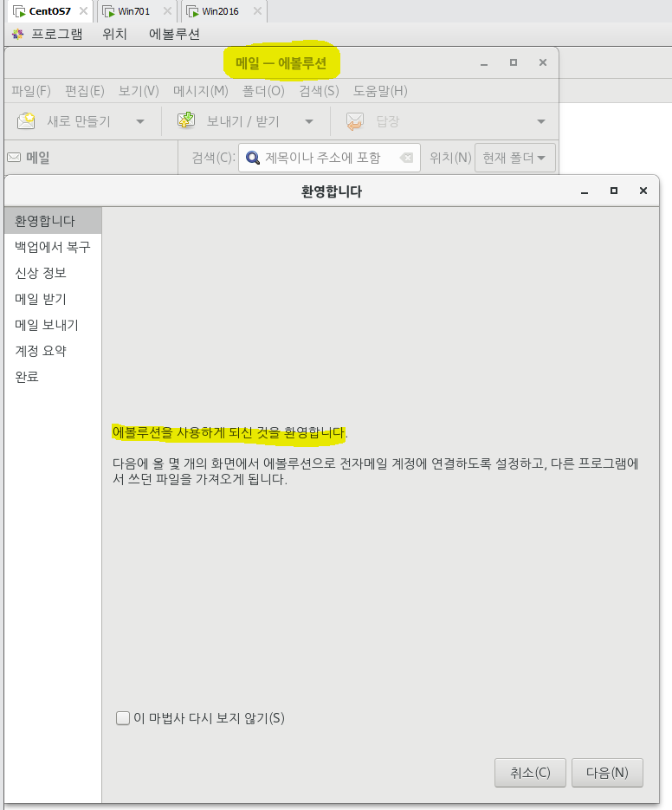
Task: Open the 보기(V) menu
Action: [139, 91]
